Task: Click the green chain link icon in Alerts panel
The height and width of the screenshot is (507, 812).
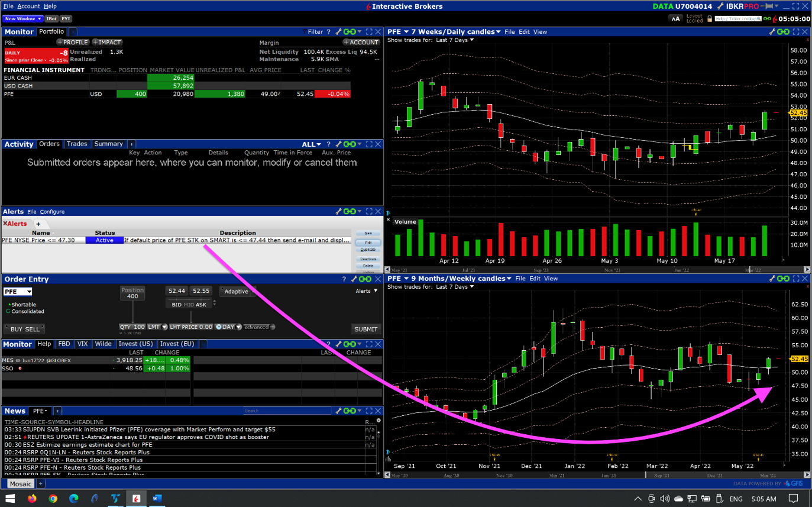Action: coord(350,212)
